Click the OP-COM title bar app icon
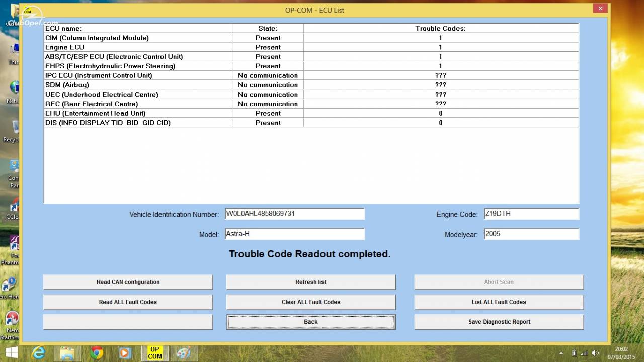The width and height of the screenshot is (644, 362). coord(27,10)
